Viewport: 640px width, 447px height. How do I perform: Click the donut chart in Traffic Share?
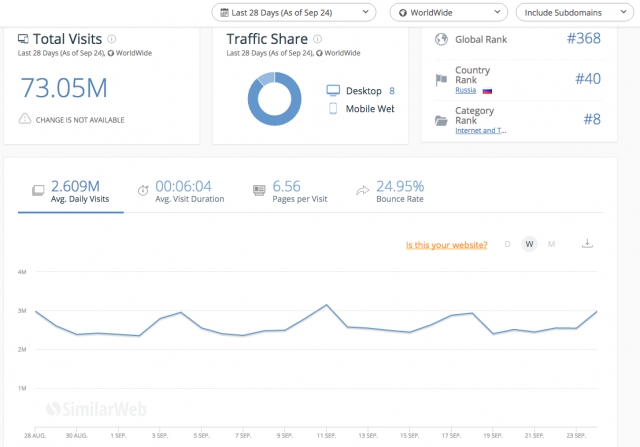point(275,98)
